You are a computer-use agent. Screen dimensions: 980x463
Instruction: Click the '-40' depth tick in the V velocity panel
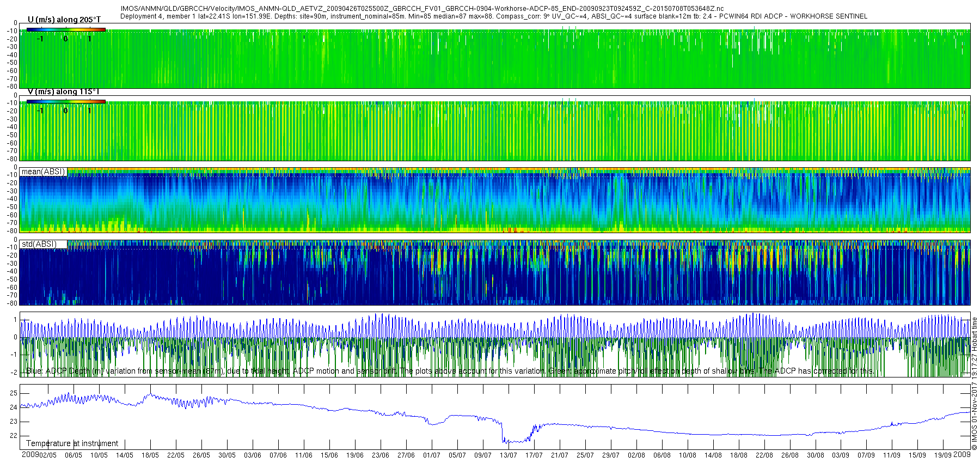pyautogui.click(x=12, y=127)
